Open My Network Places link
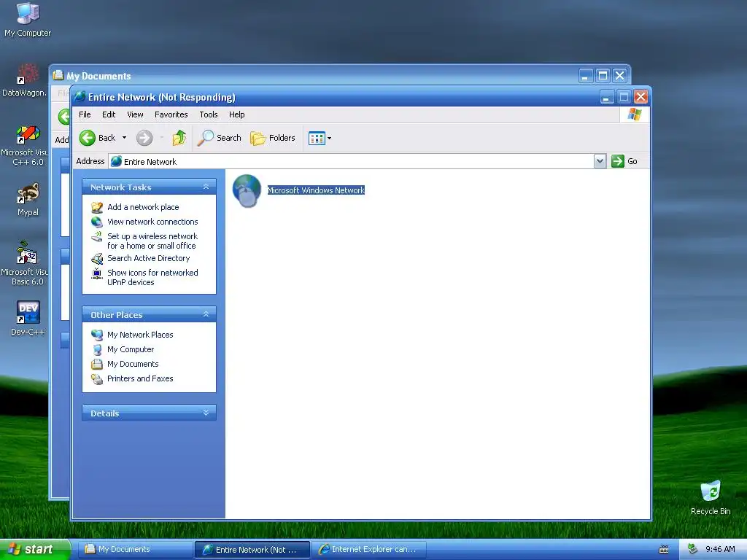Image resolution: width=747 pixels, height=560 pixels. [x=140, y=335]
